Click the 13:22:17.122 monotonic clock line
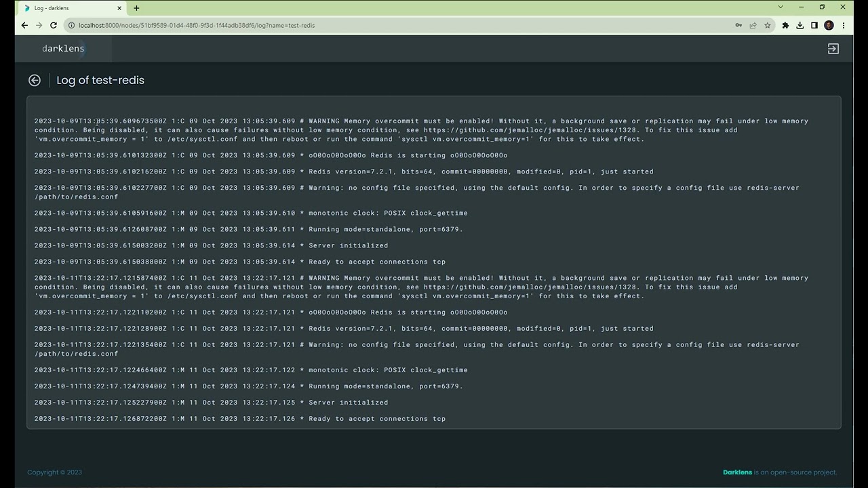Screen dimensions: 868x488 point(251,370)
